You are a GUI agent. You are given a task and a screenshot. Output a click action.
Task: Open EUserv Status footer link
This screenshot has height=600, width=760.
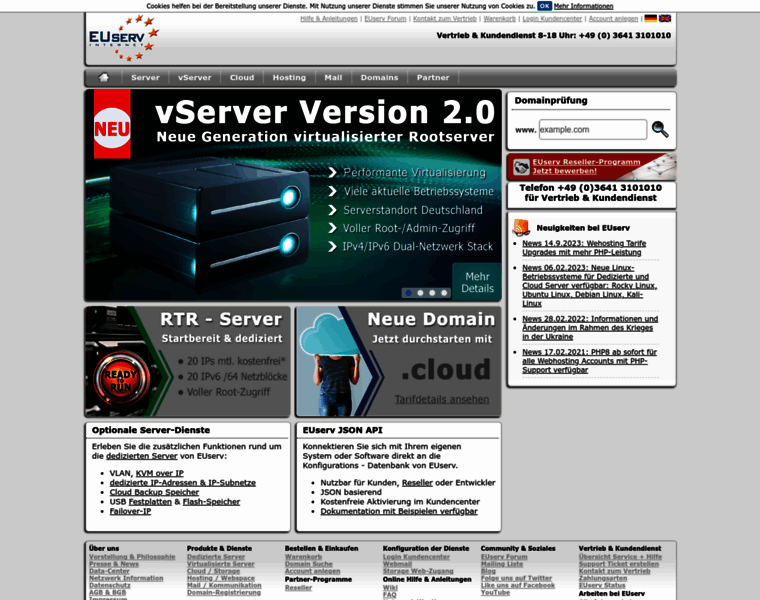pos(602,585)
